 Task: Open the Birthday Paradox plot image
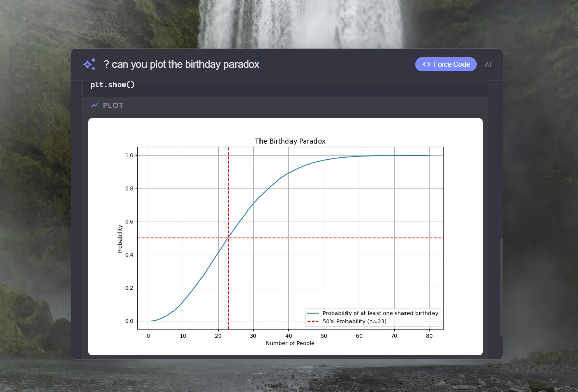285,236
